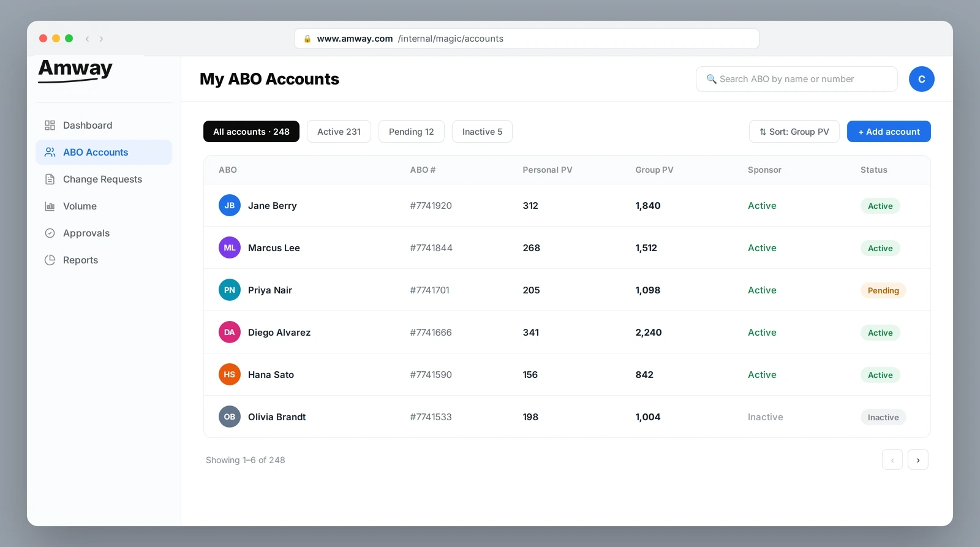
Task: Filter by Active 231 accounts
Action: click(x=339, y=132)
